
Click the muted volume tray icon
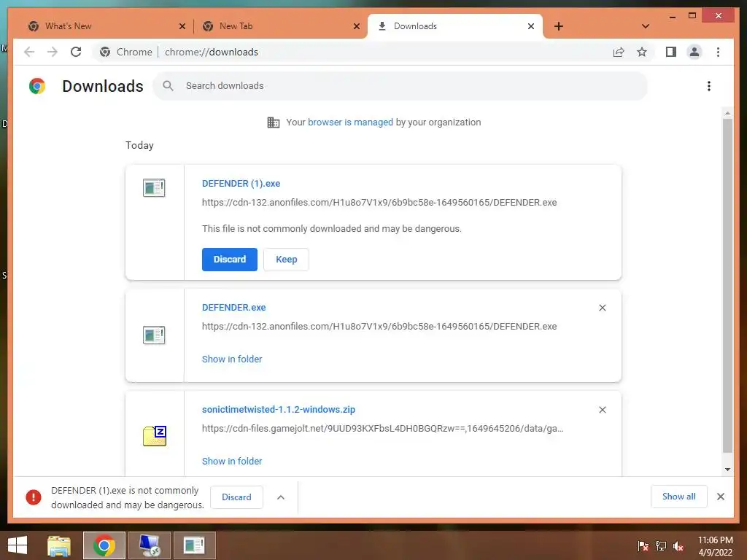point(678,545)
